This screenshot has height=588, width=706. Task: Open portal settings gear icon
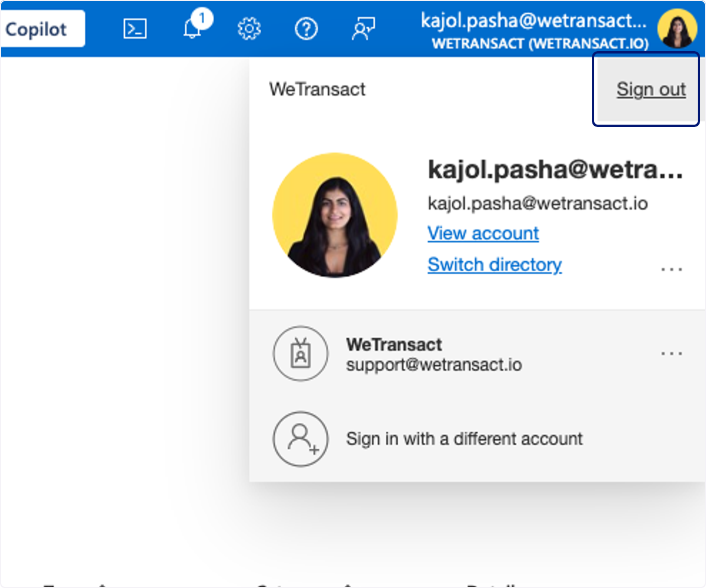pyautogui.click(x=249, y=29)
